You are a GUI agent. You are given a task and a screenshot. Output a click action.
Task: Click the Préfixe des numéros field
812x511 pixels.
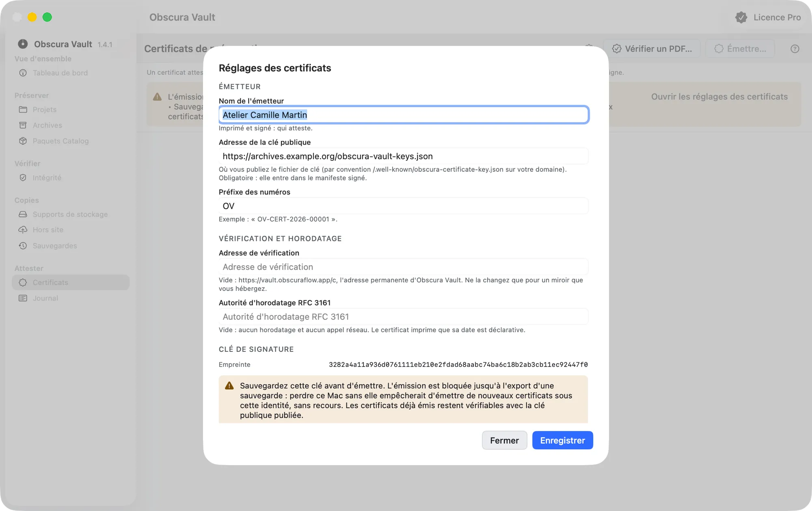tap(404, 206)
